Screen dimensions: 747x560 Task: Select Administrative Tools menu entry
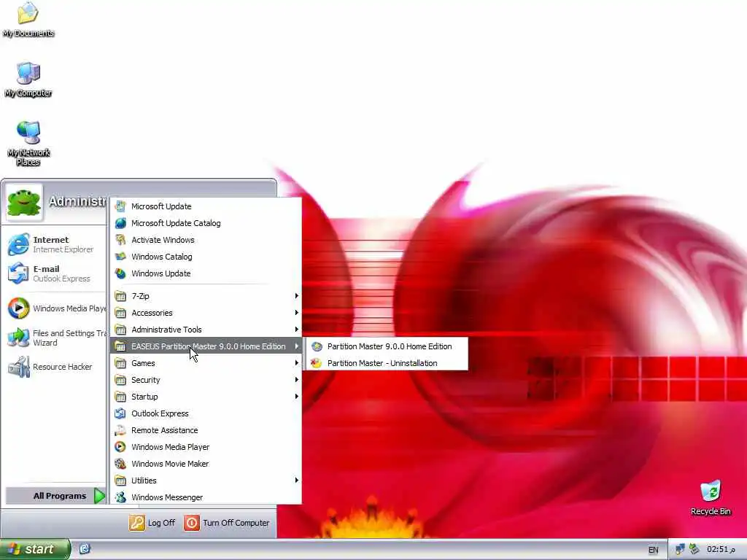[x=206, y=330]
